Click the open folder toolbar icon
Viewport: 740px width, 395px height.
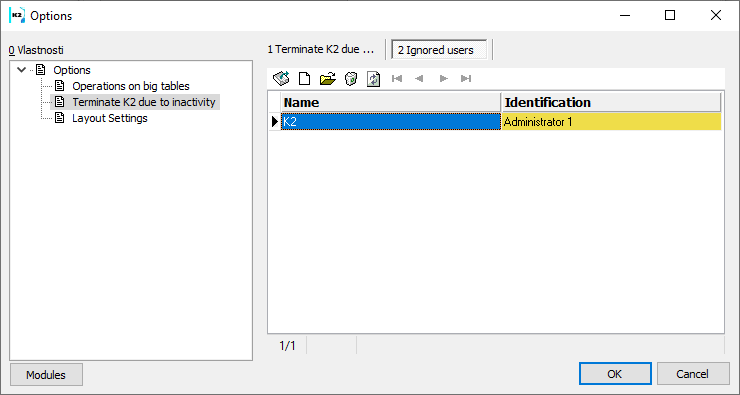coord(328,78)
